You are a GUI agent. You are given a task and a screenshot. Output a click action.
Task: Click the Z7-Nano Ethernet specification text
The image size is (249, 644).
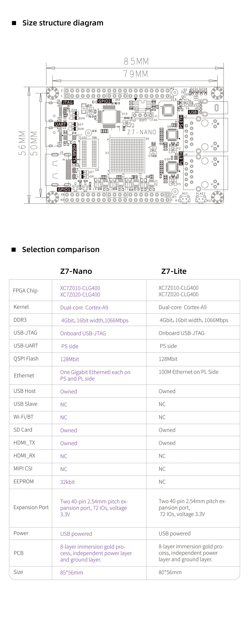[95, 375]
